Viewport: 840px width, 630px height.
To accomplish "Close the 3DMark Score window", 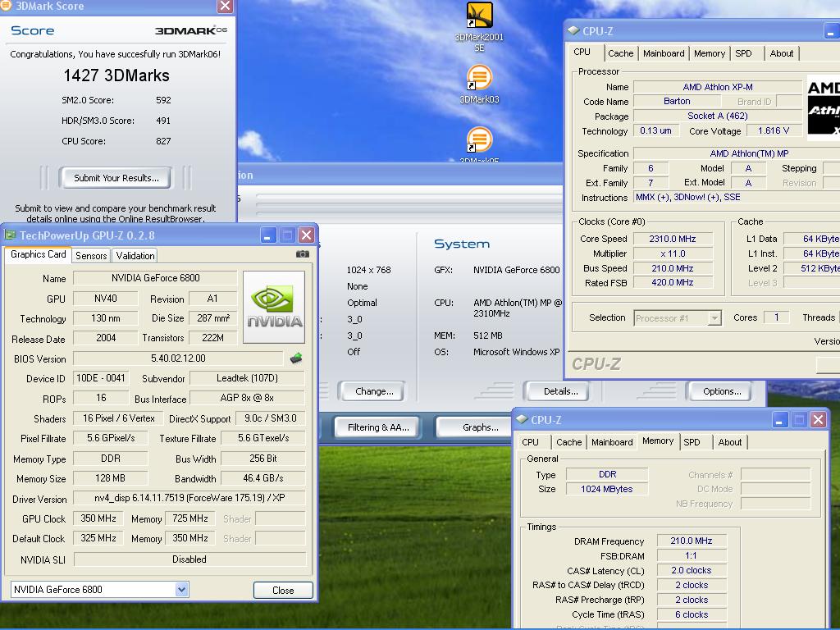I will (x=225, y=6).
